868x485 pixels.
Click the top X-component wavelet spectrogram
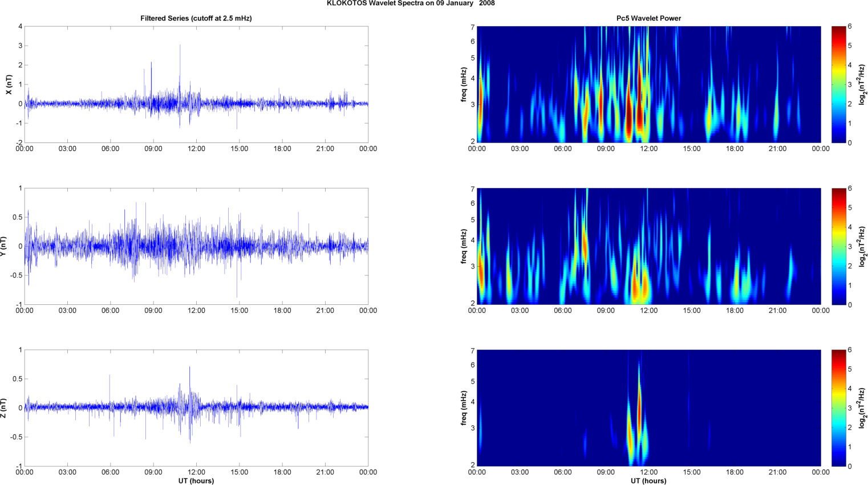pos(648,84)
